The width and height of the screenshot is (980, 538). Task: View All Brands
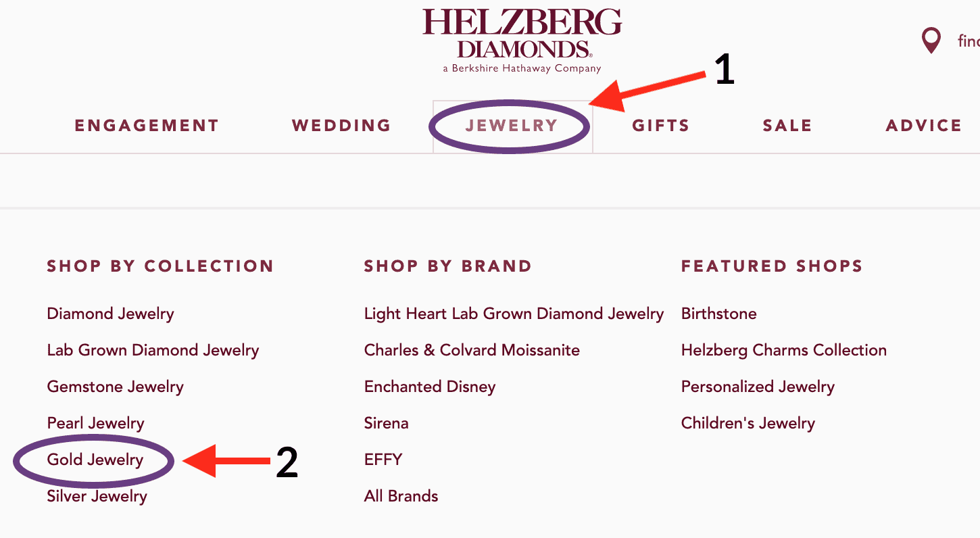[x=401, y=495]
